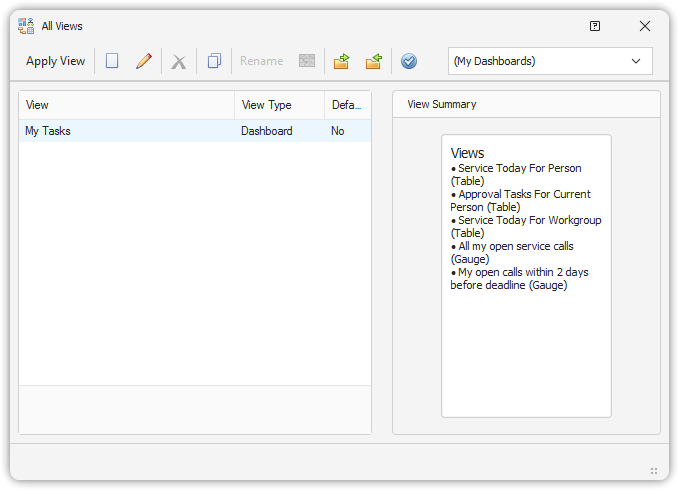Viewport: 679px width, 490px height.
Task: Delete the view with X icon
Action: pos(179,61)
